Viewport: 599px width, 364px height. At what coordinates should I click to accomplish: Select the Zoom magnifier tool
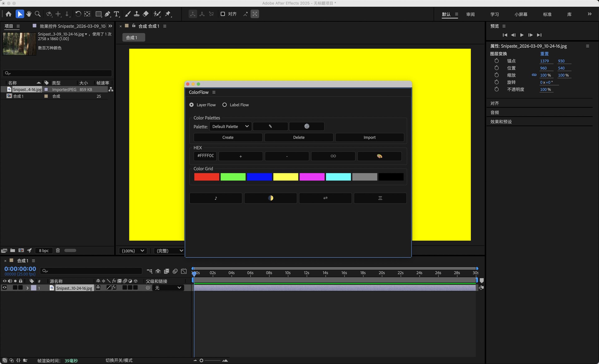click(38, 14)
